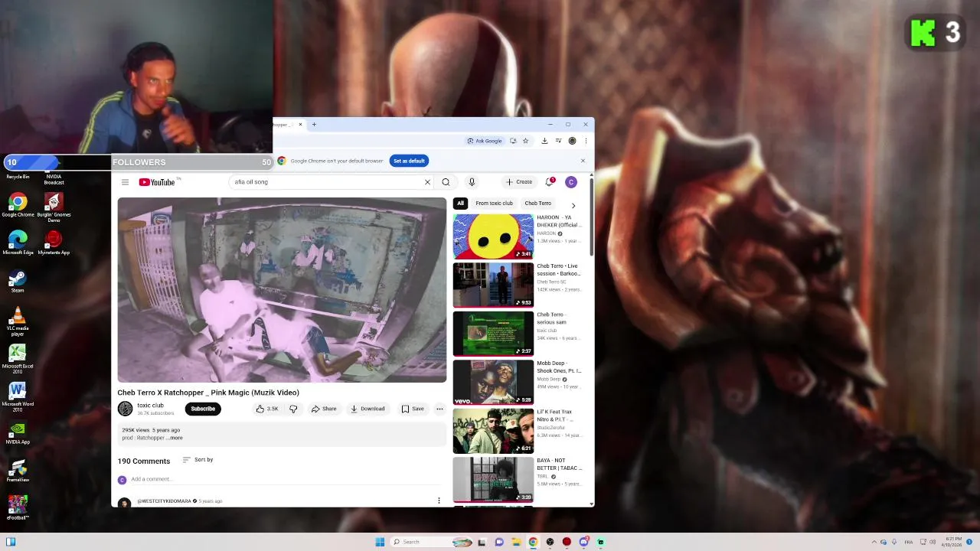This screenshot has height=551, width=980.
Task: Open Myinstants App desktop shortcut
Action: (x=54, y=243)
